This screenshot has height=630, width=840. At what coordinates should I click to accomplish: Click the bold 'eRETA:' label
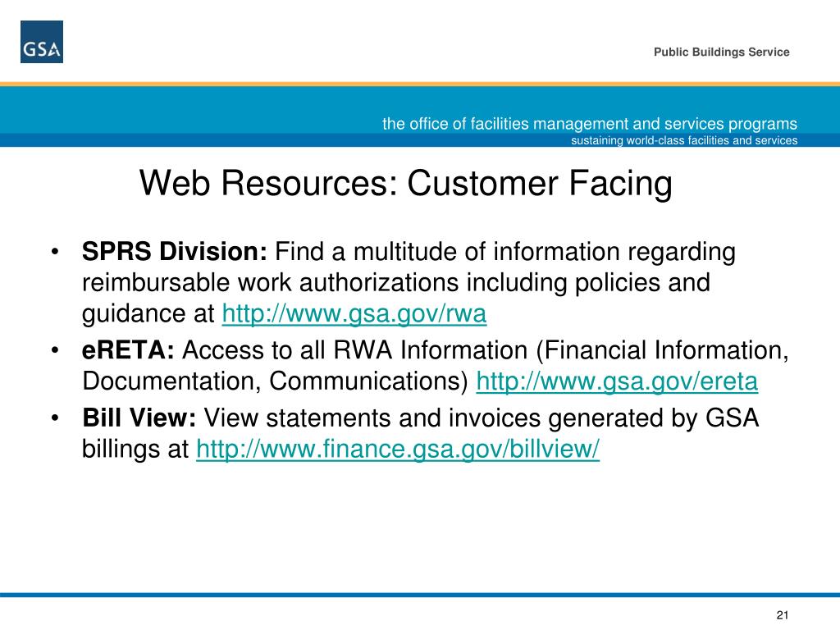click(x=128, y=350)
